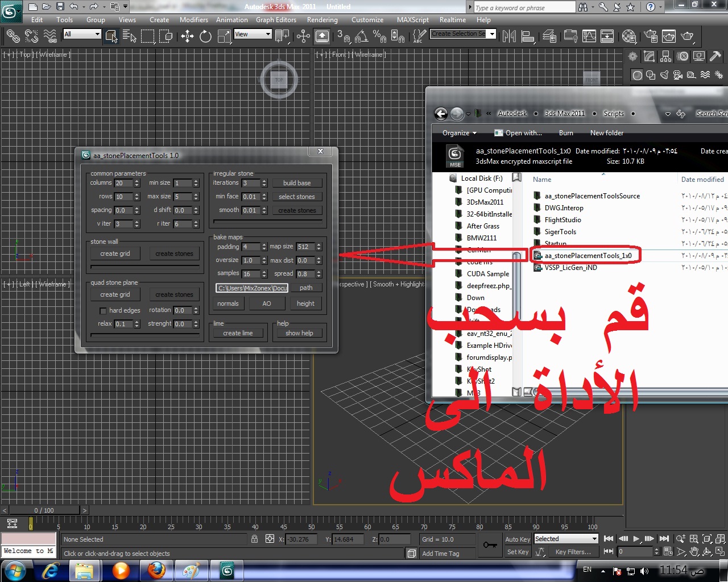This screenshot has width=728, height=582.
Task: Select the Select and Move tool
Action: (x=188, y=36)
